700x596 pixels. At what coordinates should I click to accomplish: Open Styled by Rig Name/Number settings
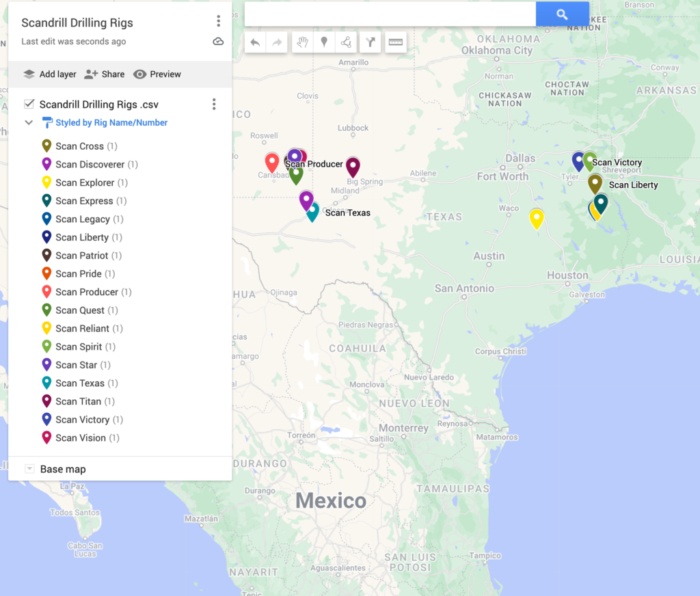click(x=111, y=122)
